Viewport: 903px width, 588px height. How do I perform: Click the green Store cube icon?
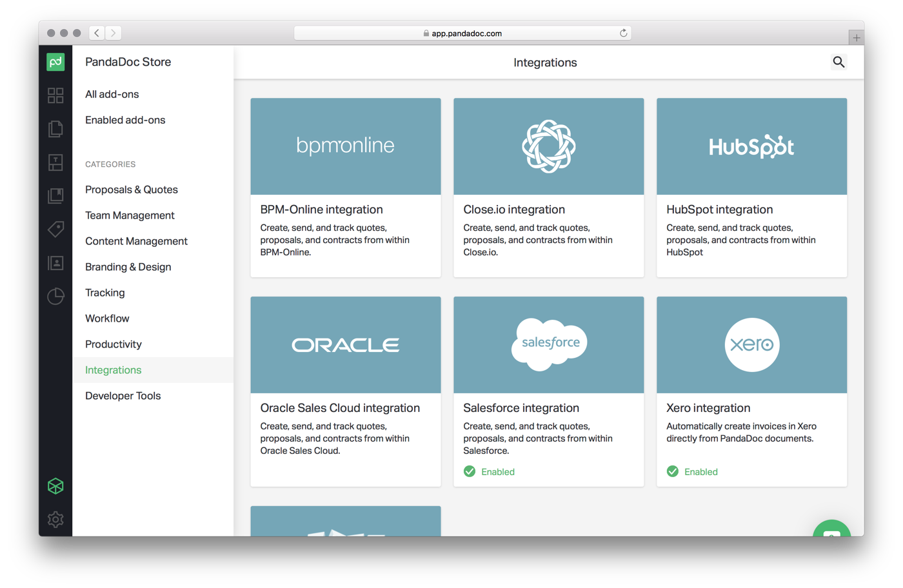tap(55, 486)
